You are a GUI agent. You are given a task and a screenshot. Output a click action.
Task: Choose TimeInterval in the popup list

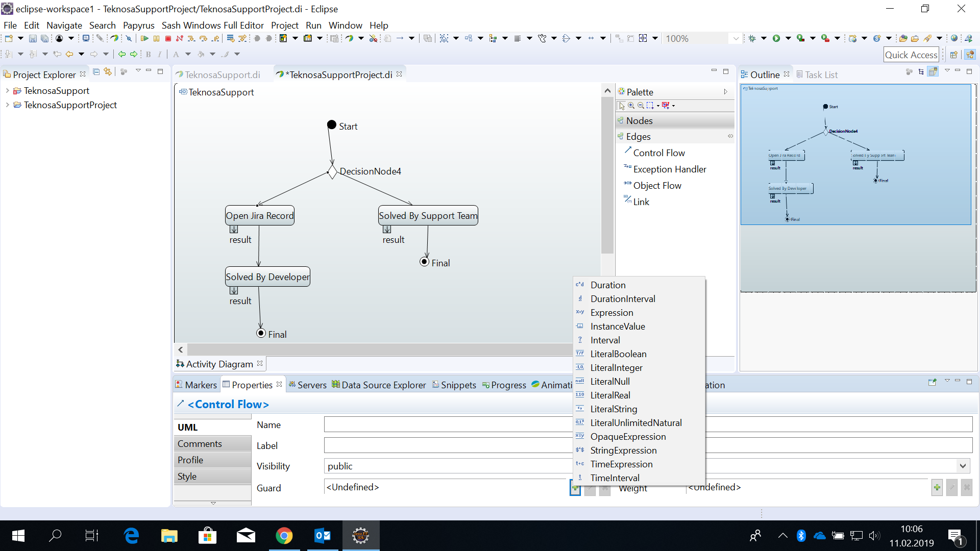pyautogui.click(x=639, y=478)
